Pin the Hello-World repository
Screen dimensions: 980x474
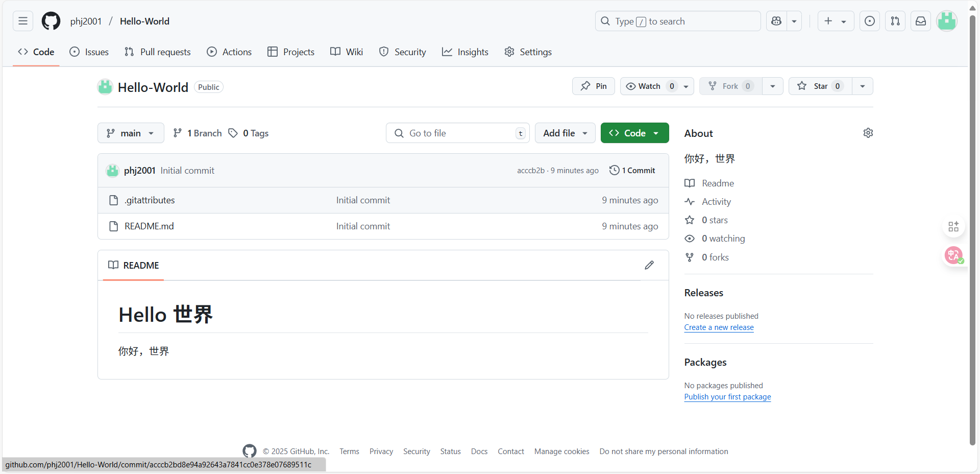[x=593, y=86]
